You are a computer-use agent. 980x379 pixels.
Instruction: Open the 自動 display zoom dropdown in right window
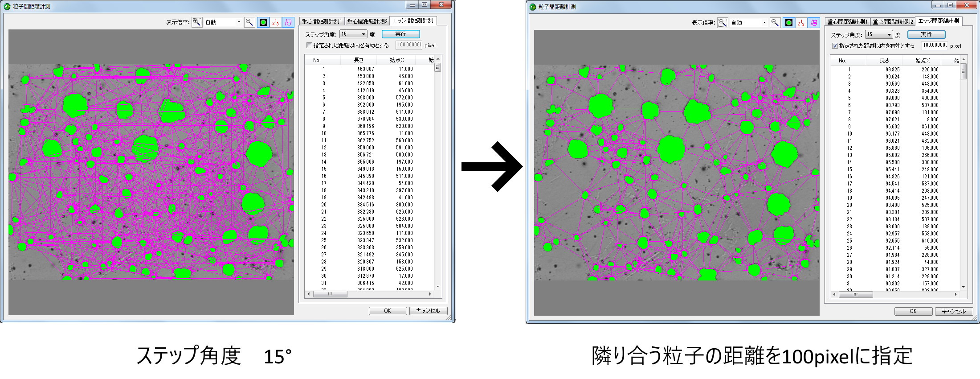(748, 23)
